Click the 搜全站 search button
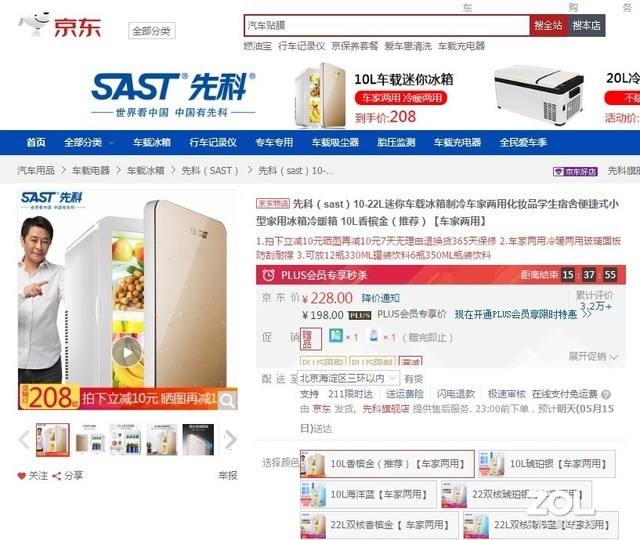Screen dimensions: 640x540 pos(548,25)
